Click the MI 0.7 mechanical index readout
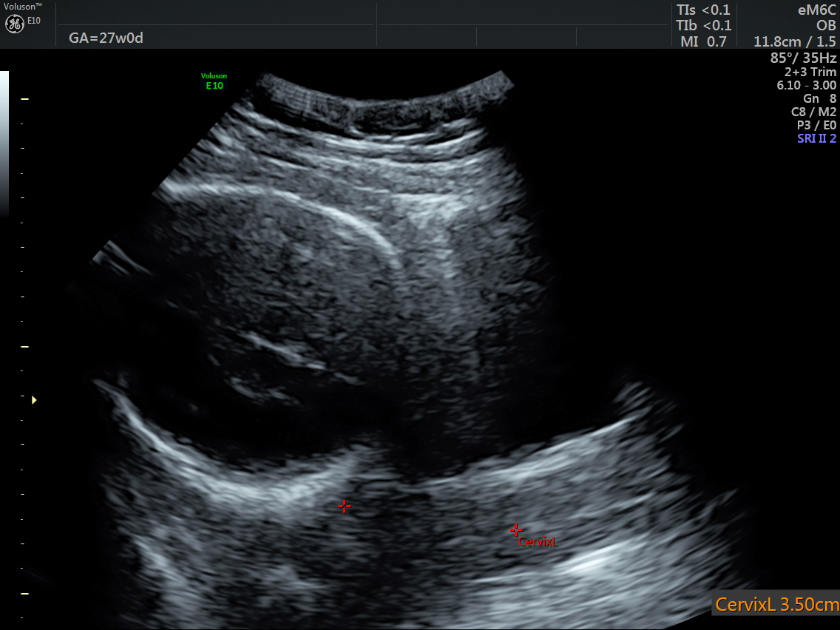 click(703, 41)
